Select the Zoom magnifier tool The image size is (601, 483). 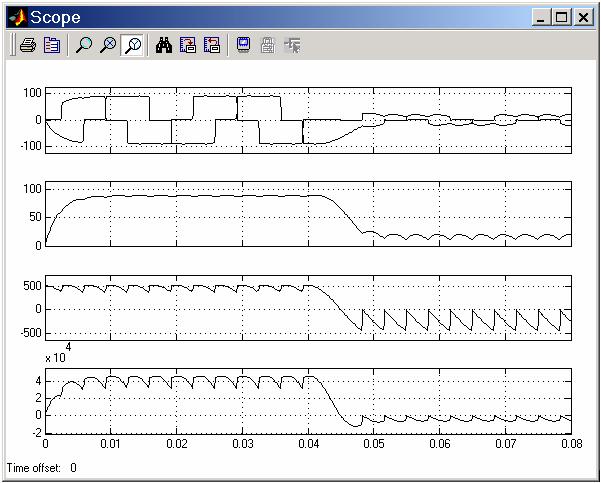pyautogui.click(x=84, y=45)
